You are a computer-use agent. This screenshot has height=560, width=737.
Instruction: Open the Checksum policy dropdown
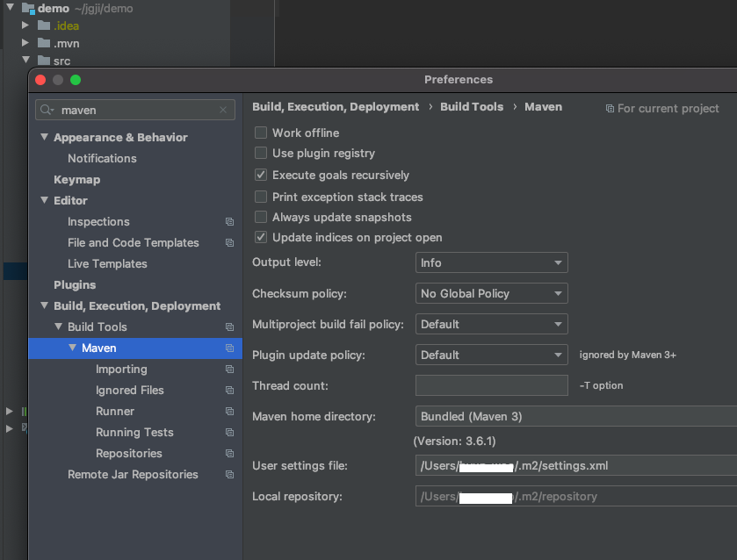[491, 293]
